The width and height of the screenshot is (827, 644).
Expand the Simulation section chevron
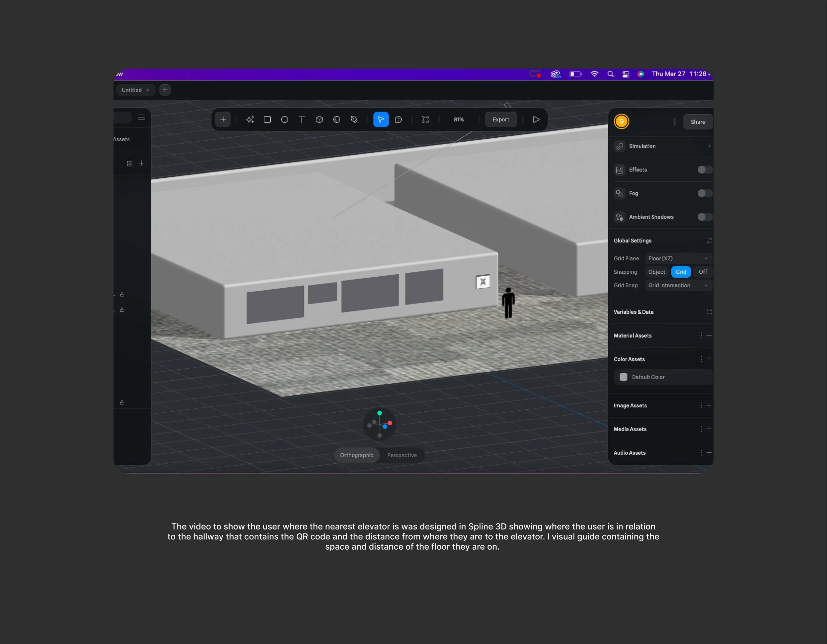pyautogui.click(x=709, y=146)
